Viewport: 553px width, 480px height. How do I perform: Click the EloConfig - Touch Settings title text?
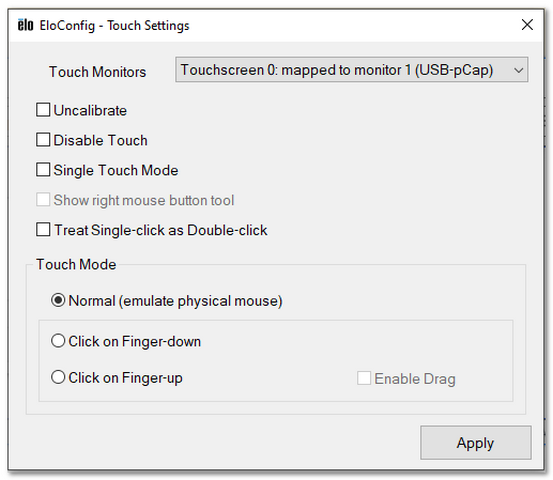(114, 26)
